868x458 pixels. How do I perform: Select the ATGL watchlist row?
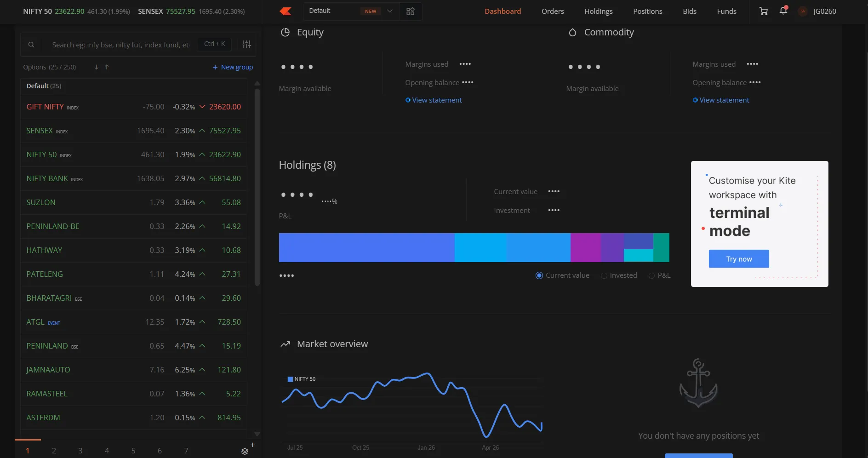pos(134,322)
